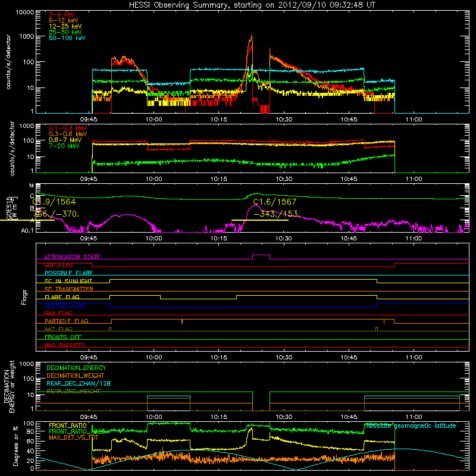The image size is (476, 476).
Task: Click the REAR_DEC_CHAN/128 legend label
Action: tap(79, 384)
